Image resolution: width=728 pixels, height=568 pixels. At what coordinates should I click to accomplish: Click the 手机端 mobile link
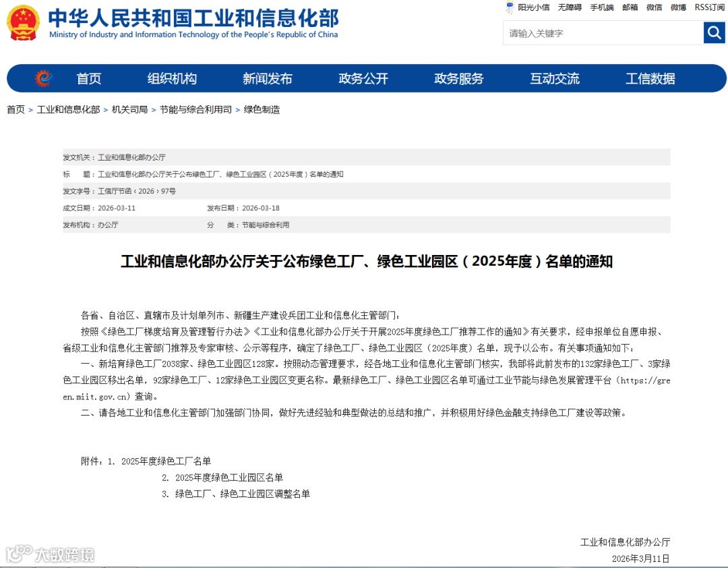click(x=602, y=7)
